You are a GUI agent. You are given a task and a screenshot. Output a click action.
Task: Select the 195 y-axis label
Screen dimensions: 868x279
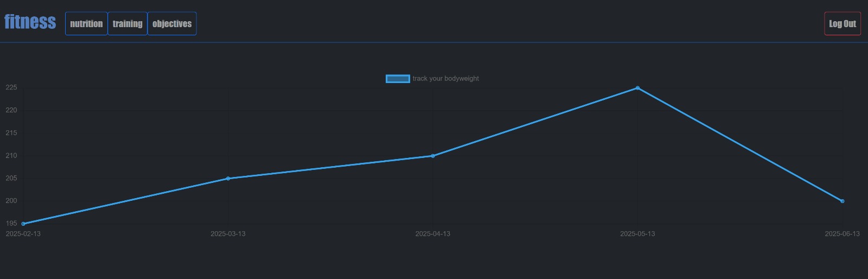11,224
